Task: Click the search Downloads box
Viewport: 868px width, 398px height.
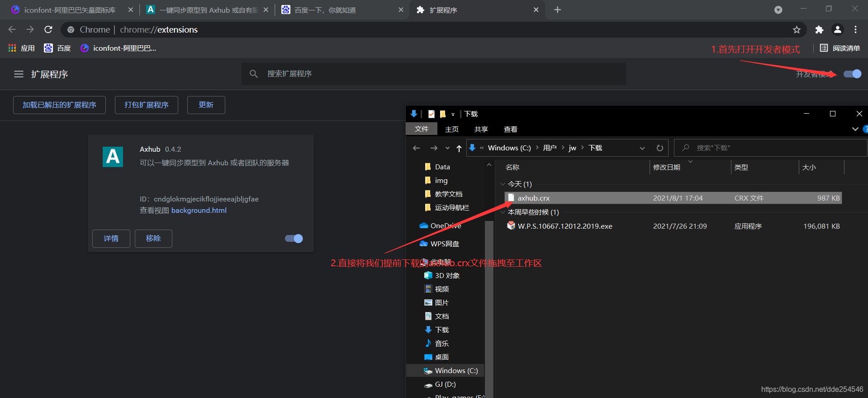Action: tap(771, 148)
